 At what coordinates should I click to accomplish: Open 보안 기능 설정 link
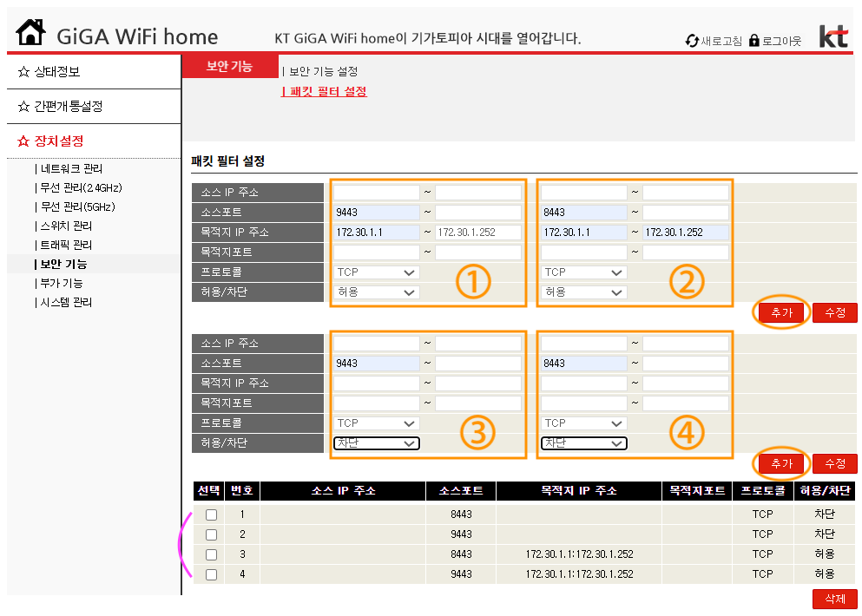[323, 71]
